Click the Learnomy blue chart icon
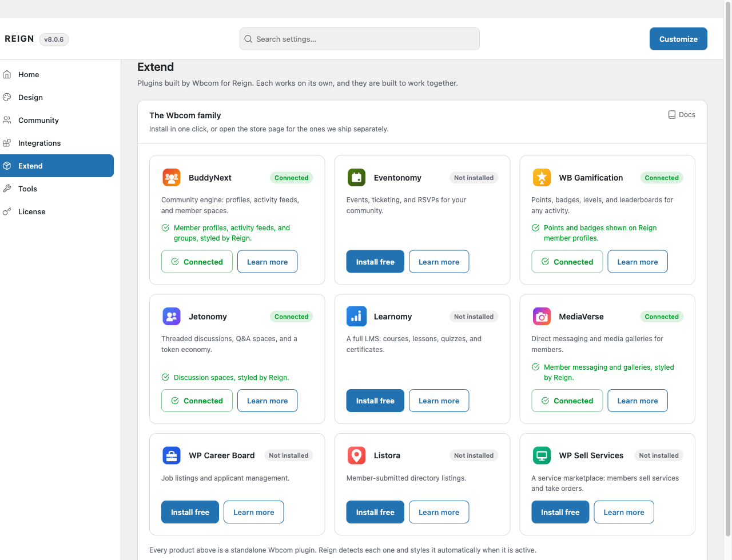Image resolution: width=732 pixels, height=560 pixels. (x=356, y=317)
